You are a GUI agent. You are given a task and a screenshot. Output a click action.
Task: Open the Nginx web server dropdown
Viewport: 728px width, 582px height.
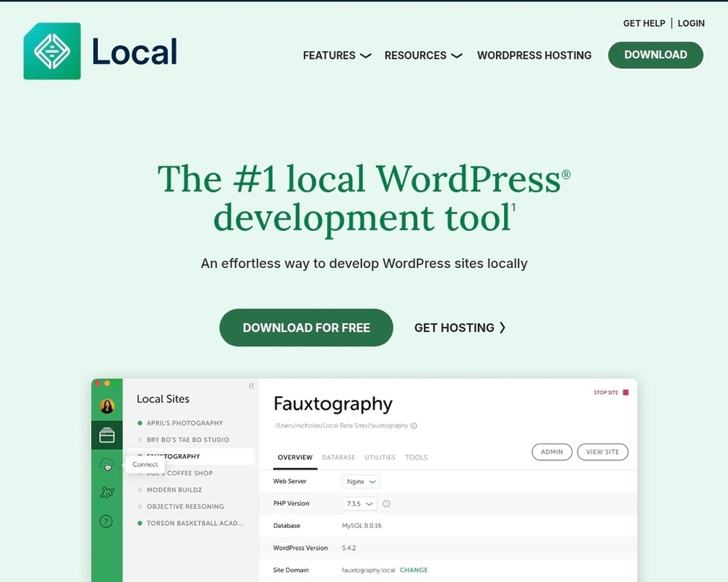coord(360,481)
